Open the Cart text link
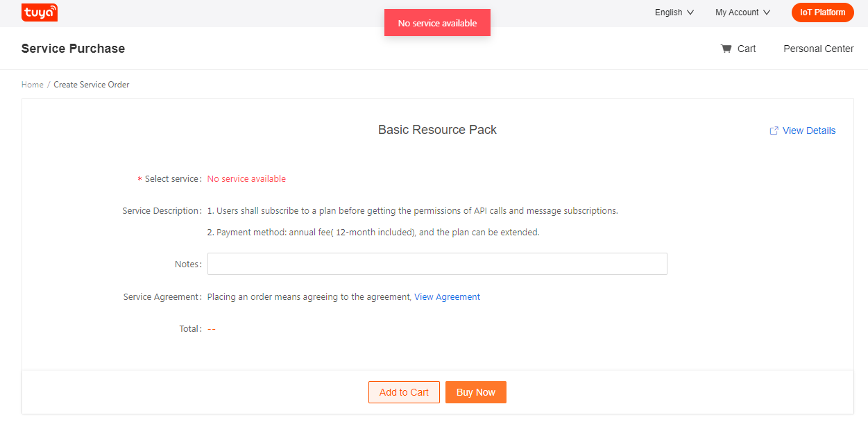Screen dimensions: 868x429 coord(747,49)
